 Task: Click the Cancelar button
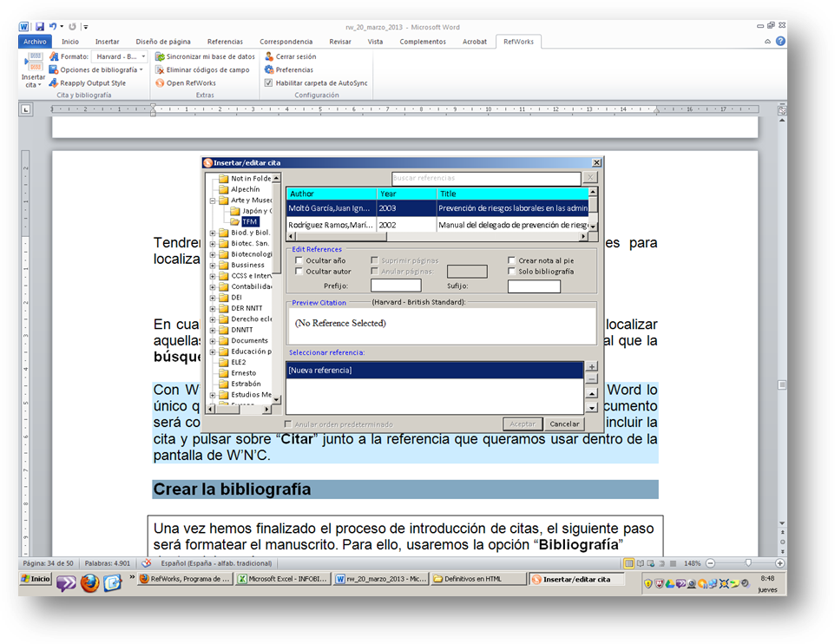(x=564, y=424)
